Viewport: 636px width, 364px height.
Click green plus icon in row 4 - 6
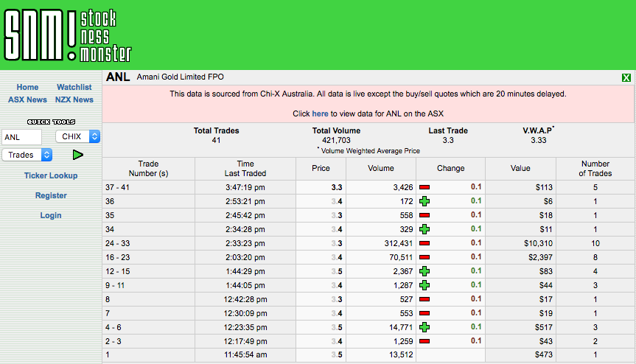(x=424, y=327)
